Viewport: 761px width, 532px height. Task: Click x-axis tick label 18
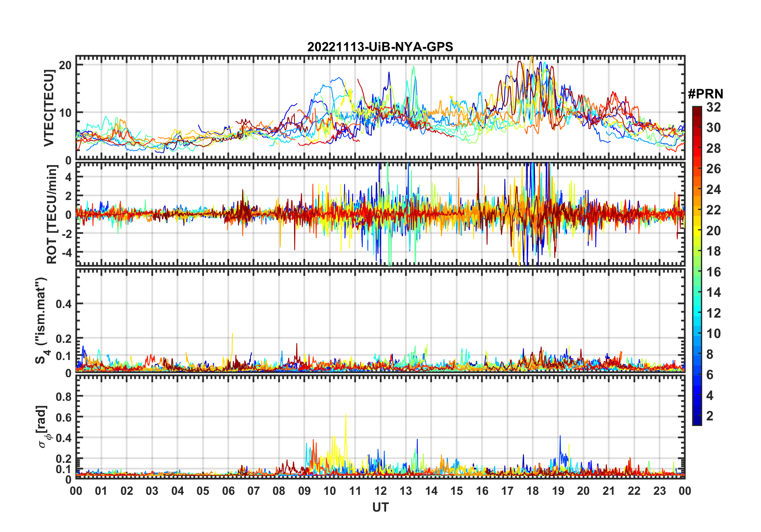tap(533, 491)
